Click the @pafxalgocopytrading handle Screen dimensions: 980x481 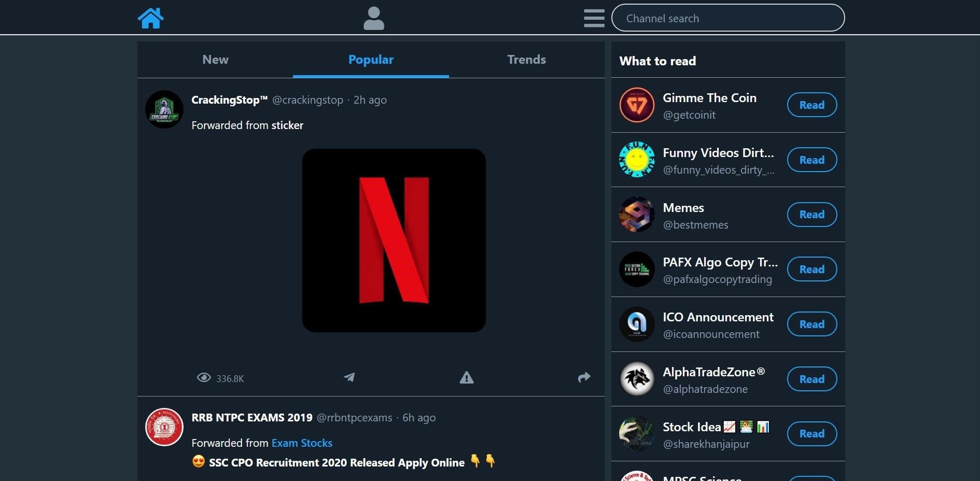coord(717,280)
